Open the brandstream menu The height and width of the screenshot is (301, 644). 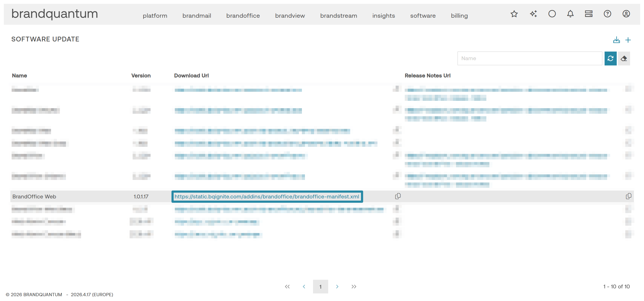coord(339,16)
